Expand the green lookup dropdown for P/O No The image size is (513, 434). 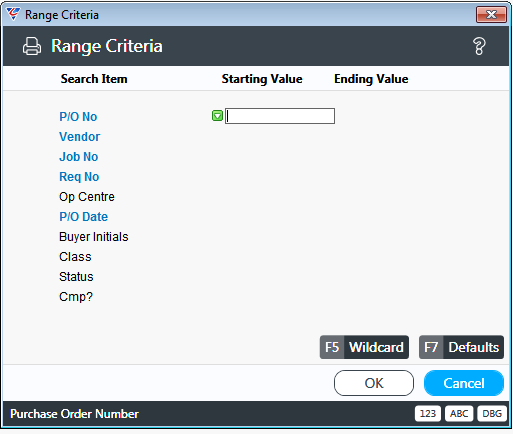point(217,116)
